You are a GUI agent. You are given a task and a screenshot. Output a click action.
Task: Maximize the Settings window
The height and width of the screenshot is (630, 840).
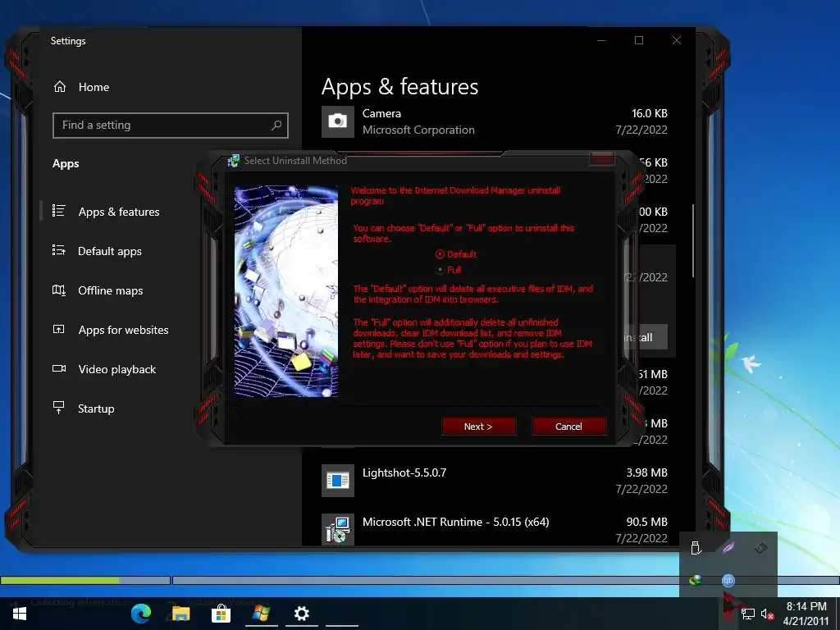(639, 41)
